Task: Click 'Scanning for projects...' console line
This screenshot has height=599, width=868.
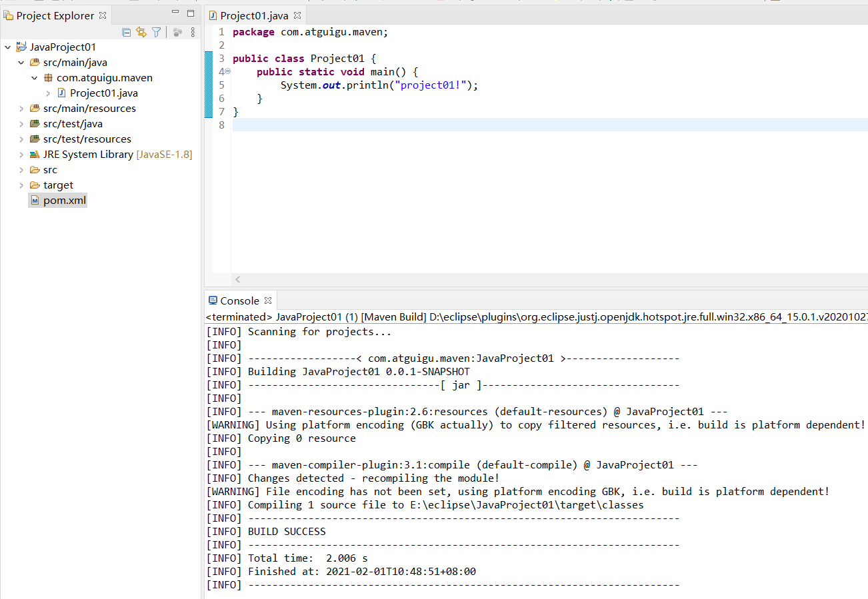Action: coord(299,331)
